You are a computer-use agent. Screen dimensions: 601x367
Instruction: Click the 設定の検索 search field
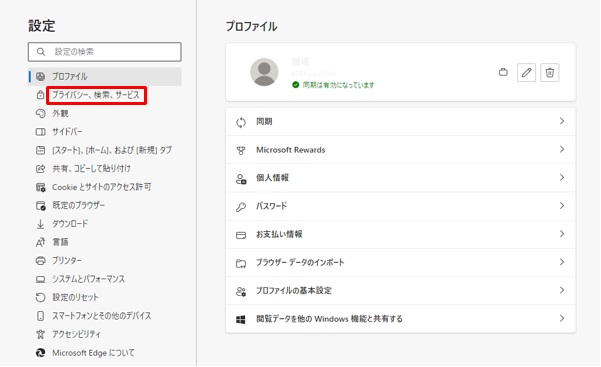[x=105, y=52]
